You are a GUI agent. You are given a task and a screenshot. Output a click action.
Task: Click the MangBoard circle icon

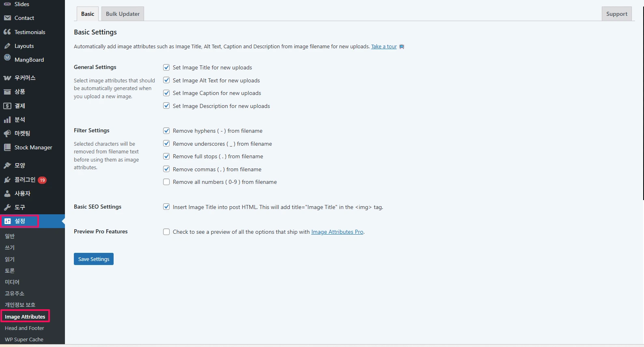(7, 58)
